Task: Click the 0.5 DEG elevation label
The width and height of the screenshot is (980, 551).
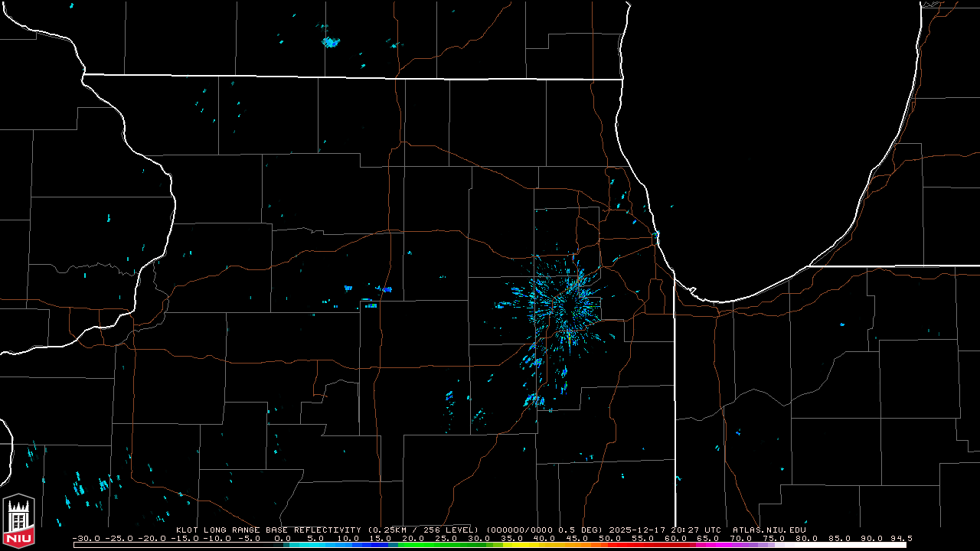Action: click(582, 530)
